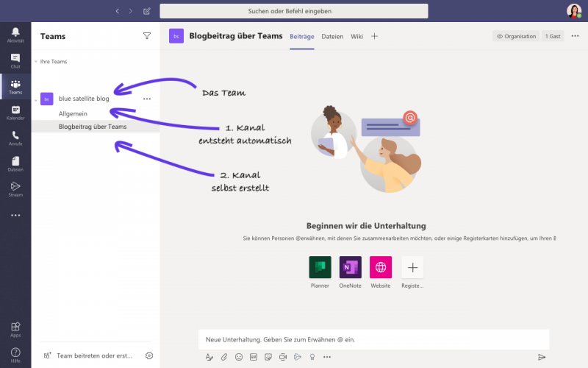Open the emoji picker in compose bar
Image resolution: width=588 pixels, height=368 pixels.
(239, 357)
